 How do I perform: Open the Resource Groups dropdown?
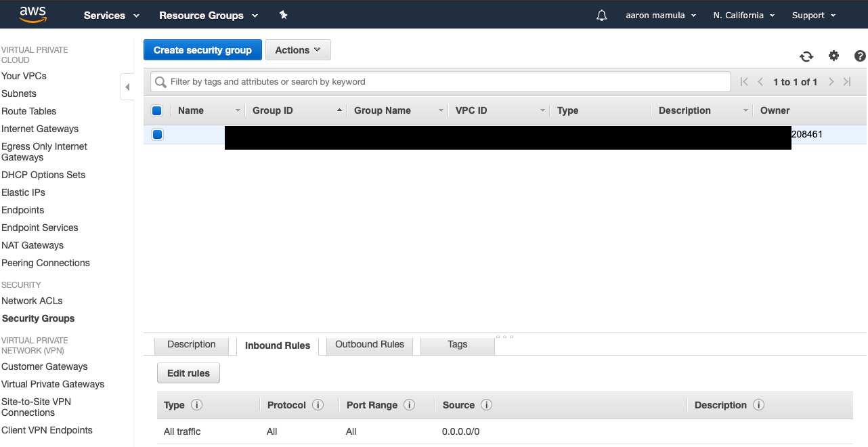(x=209, y=15)
